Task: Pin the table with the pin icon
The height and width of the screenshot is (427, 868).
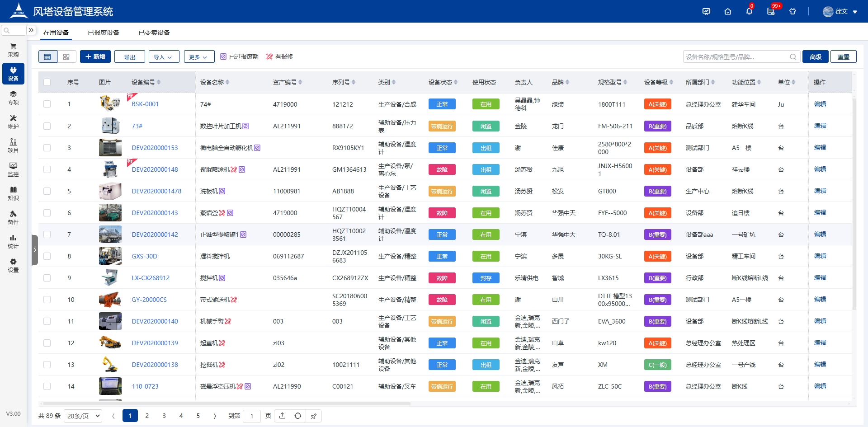Action: tap(314, 416)
